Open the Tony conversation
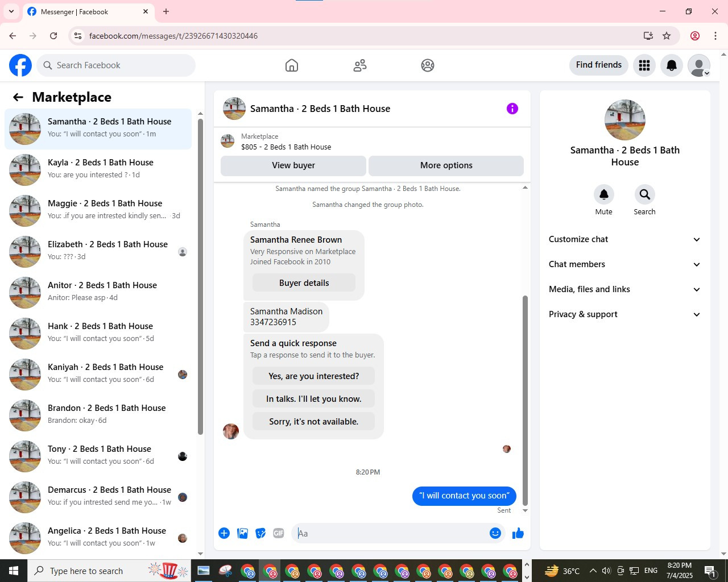 (98, 456)
